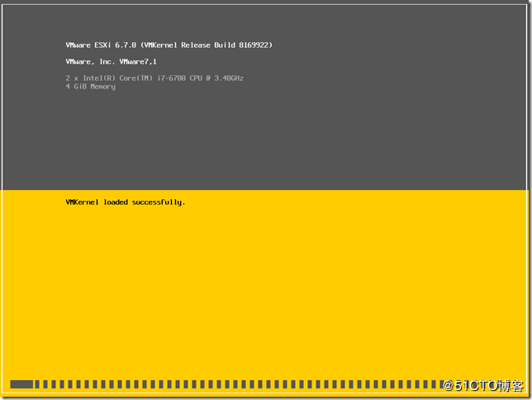532x400 pixels.
Task: Click the 'VMware ESXi 6.7.0' version line
Action: [x=169, y=45]
